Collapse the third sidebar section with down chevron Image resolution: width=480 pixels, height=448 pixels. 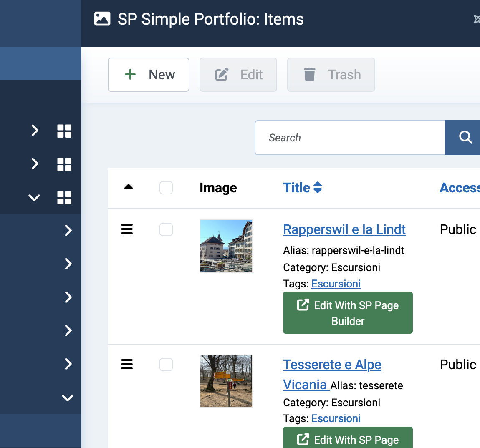[x=34, y=198]
